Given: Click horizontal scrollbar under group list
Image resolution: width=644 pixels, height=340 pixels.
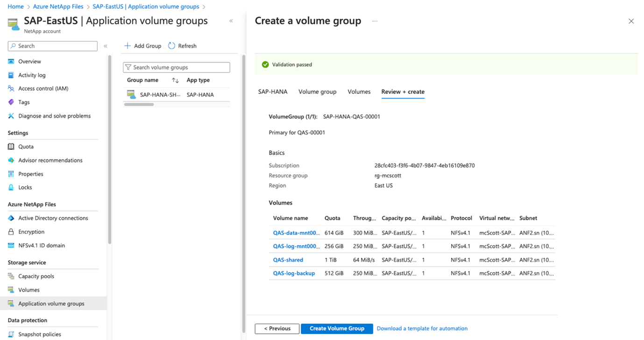Looking at the screenshot, I should (139, 105).
